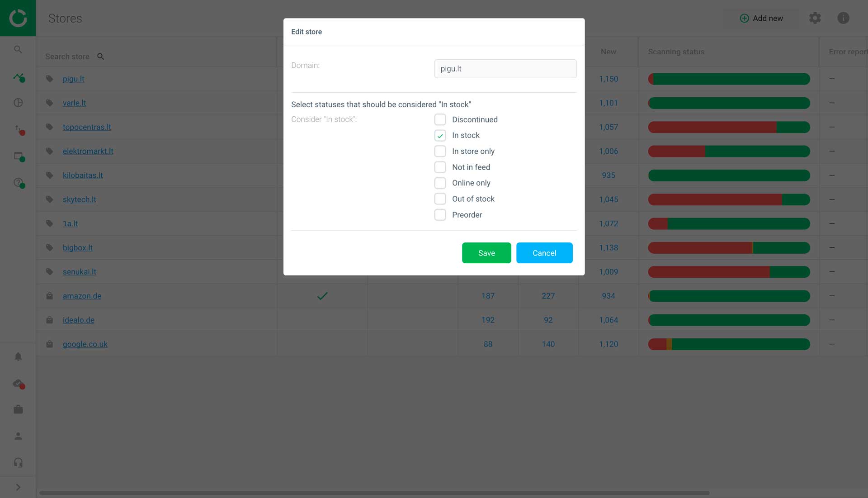This screenshot has width=868, height=498.
Task: Click the Domain input field
Action: point(505,69)
